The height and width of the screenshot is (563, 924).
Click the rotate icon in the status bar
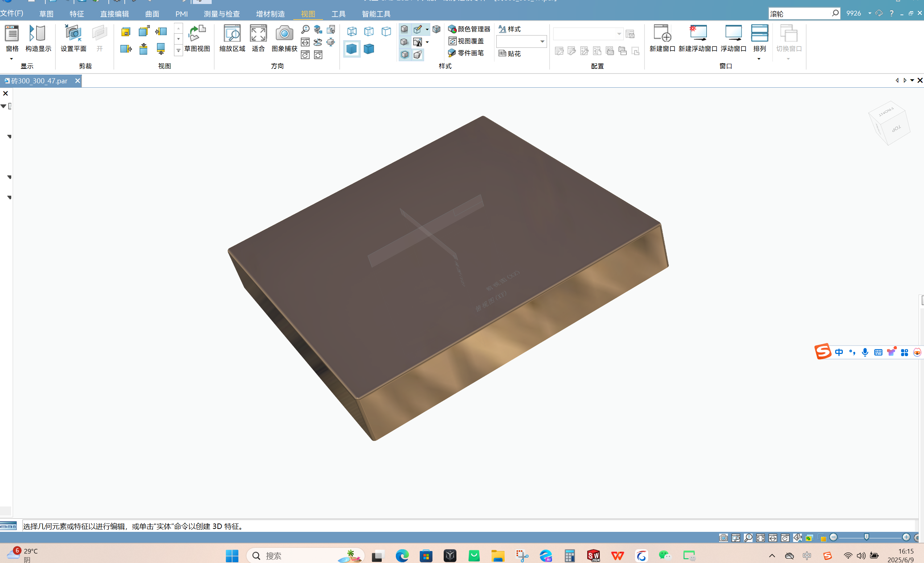coord(785,538)
